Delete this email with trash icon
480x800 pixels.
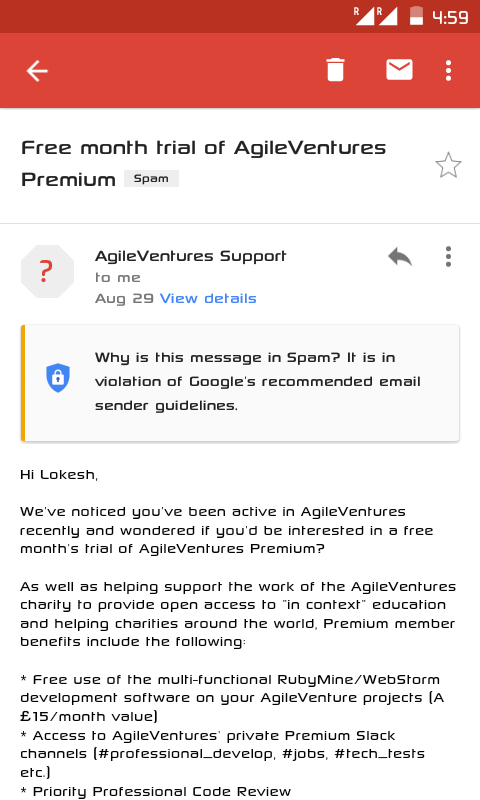pos(335,70)
